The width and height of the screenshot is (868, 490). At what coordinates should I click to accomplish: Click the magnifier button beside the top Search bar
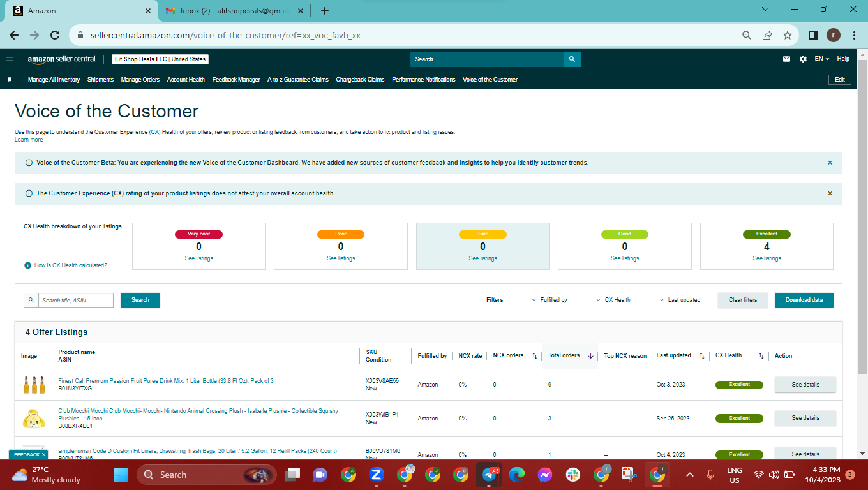point(572,59)
